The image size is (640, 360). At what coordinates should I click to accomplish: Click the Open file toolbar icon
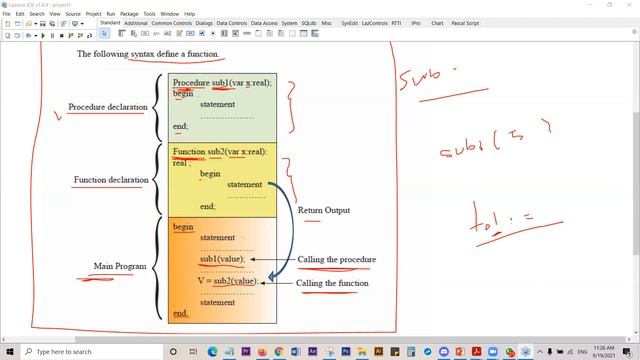pyautogui.click(x=29, y=24)
